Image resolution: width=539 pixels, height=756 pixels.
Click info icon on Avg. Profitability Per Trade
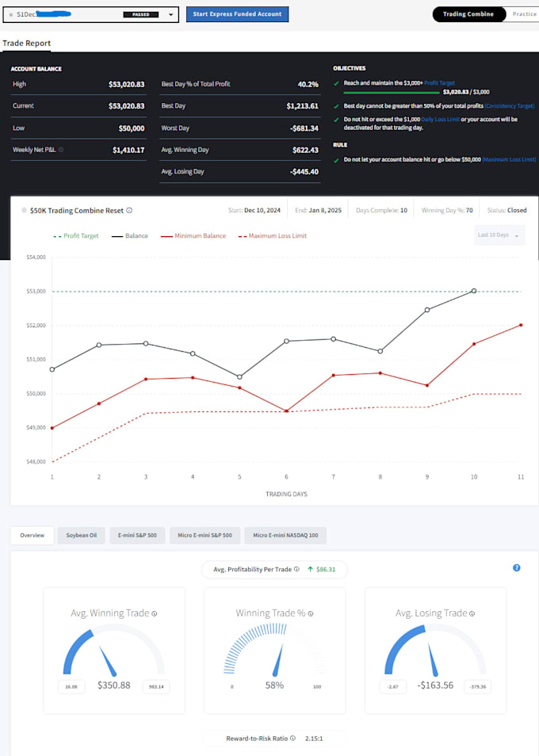tap(296, 570)
